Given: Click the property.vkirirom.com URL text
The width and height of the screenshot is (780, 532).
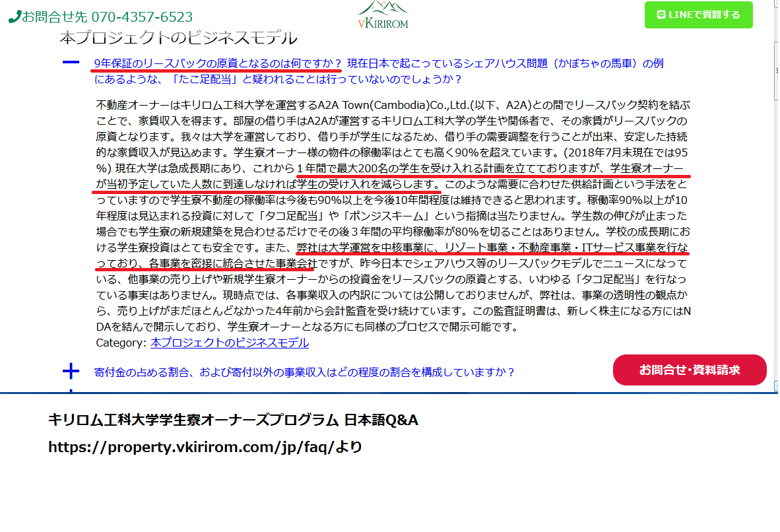Looking at the screenshot, I should point(205,447).
